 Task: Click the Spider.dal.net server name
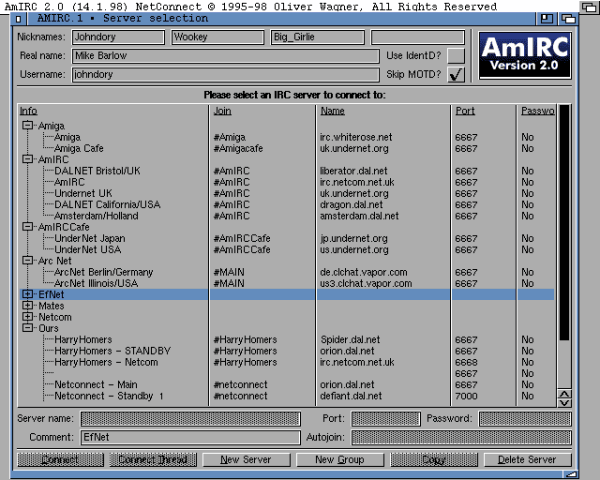(x=350, y=340)
